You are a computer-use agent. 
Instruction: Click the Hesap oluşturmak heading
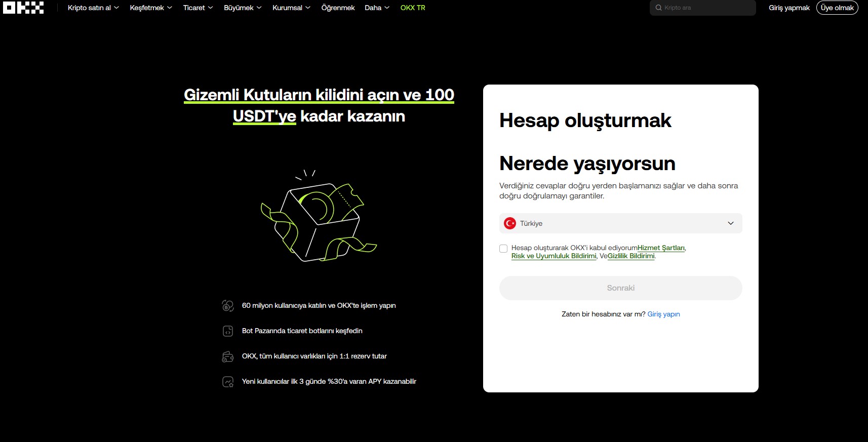coord(585,120)
